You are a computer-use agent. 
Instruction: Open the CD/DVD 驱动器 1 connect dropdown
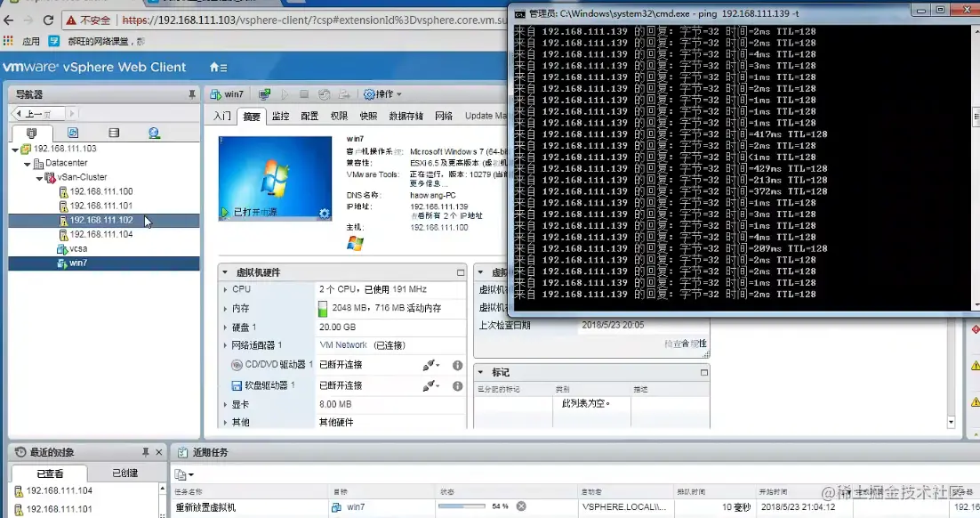pos(430,365)
